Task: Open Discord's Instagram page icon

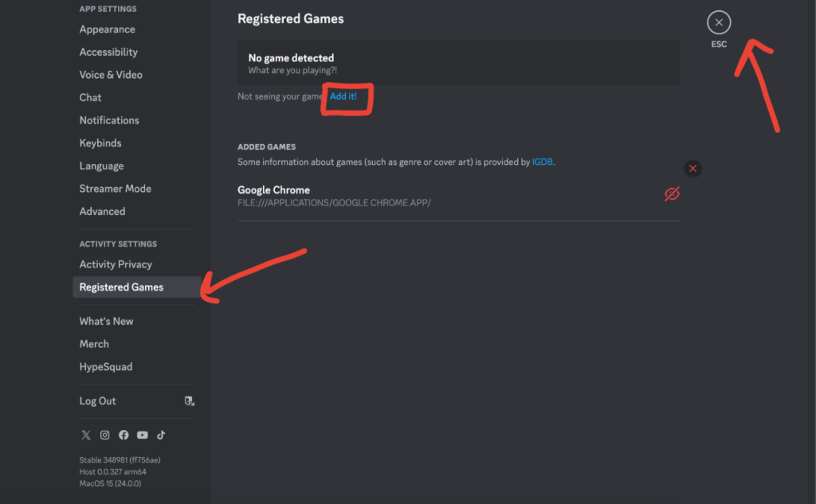Action: point(104,435)
